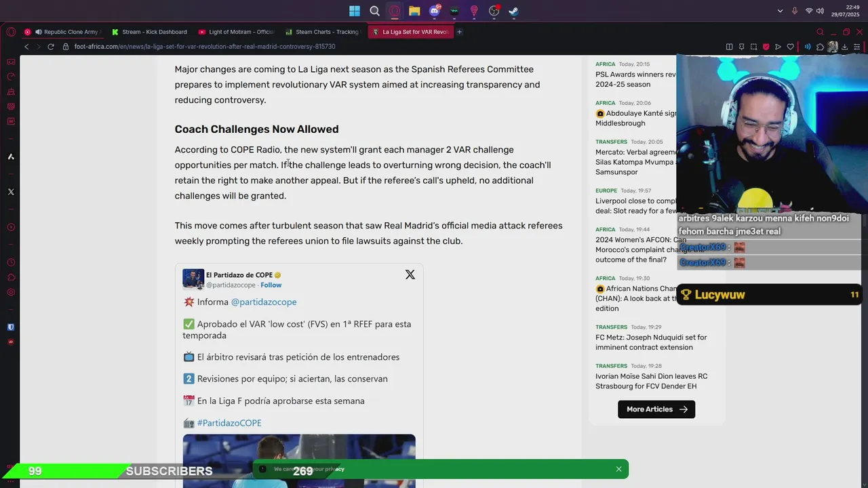Open split screen view icon in address bar
The height and width of the screenshot is (488, 868).
729,47
